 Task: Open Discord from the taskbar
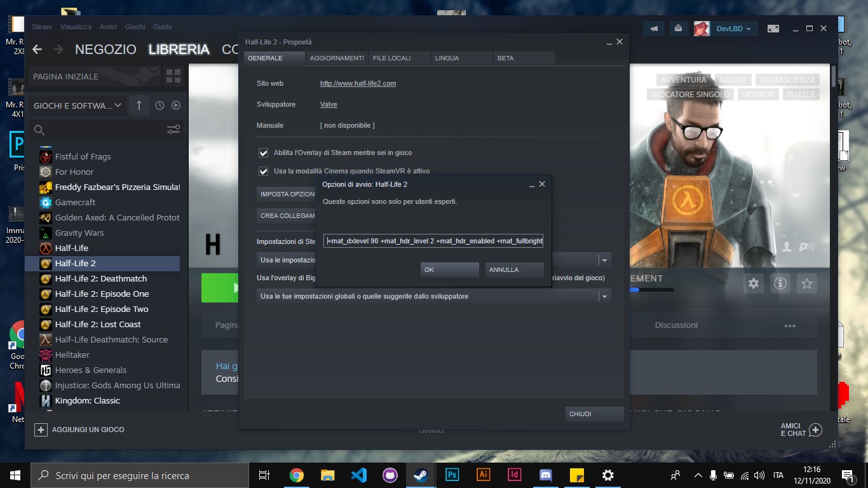tap(545, 475)
